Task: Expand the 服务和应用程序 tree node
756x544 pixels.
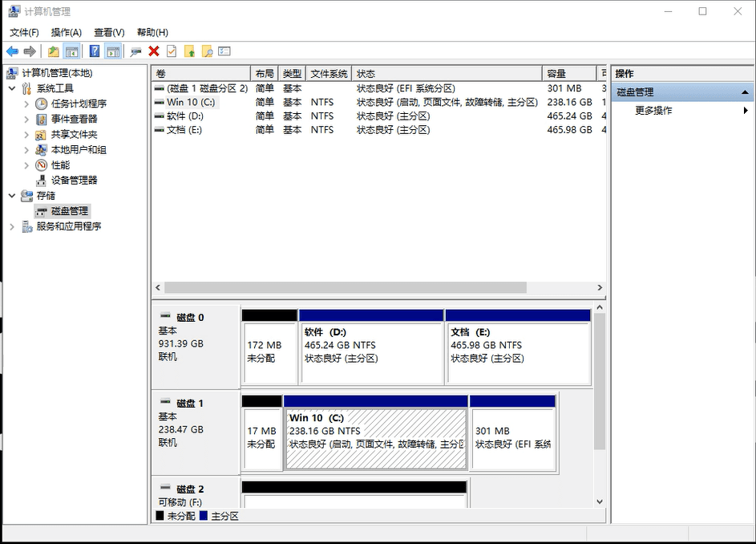Action: [x=11, y=226]
